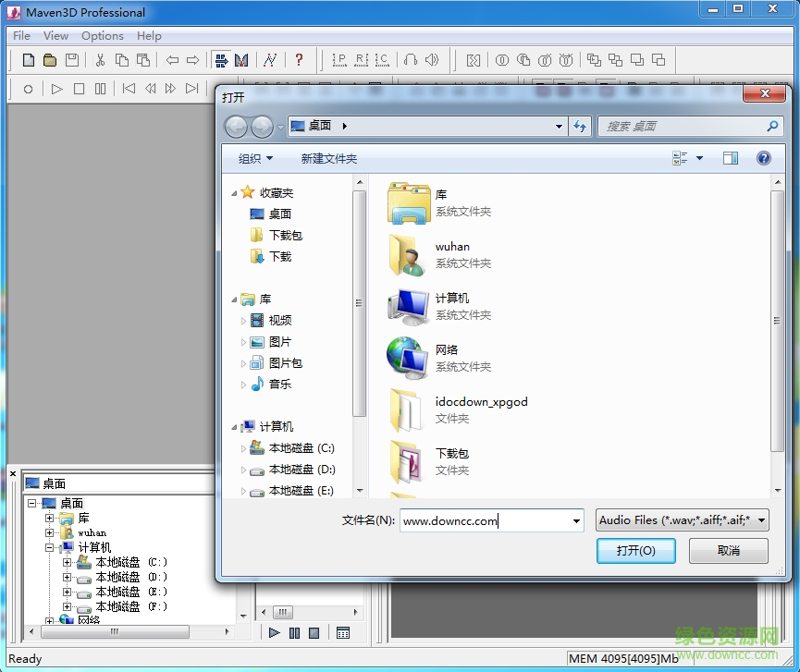Open the File menu
This screenshot has width=800, height=672.
click(20, 35)
